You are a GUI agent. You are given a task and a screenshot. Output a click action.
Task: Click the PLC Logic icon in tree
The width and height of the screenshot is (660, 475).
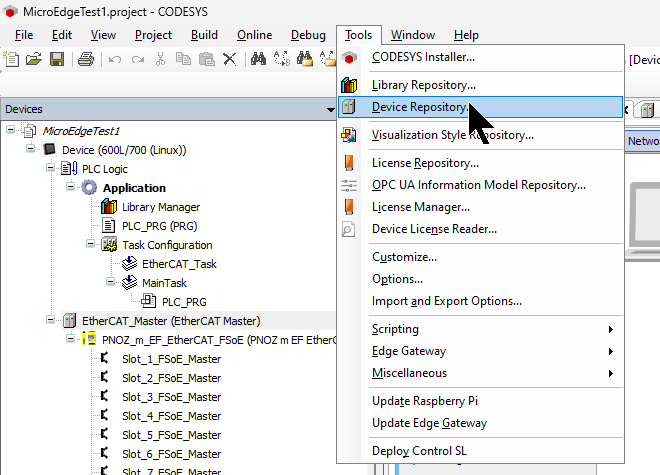click(x=69, y=168)
